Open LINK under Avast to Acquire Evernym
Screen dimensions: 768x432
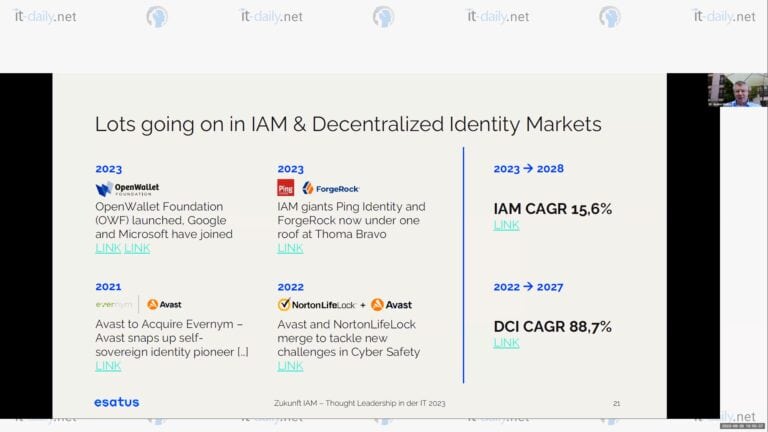pyautogui.click(x=108, y=366)
